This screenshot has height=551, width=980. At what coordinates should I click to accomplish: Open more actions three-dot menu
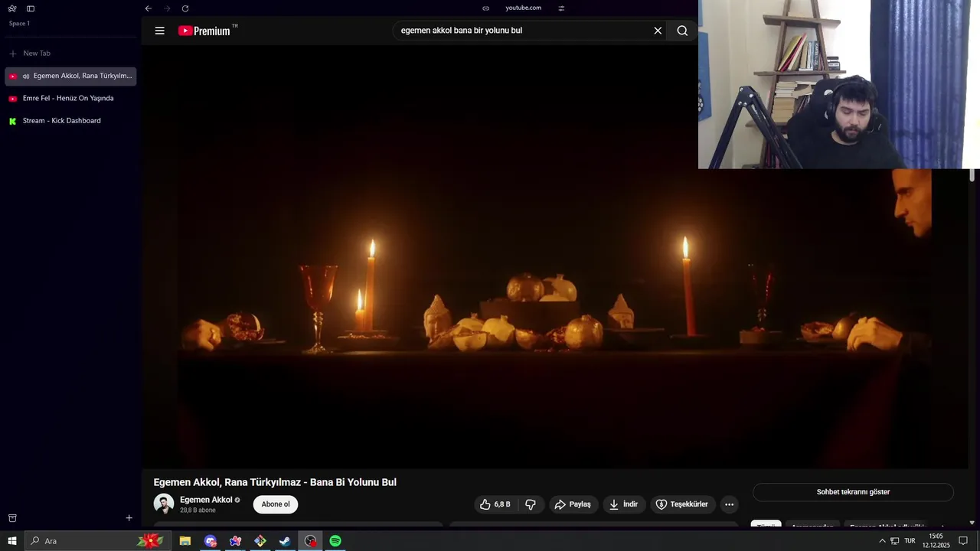pos(730,504)
